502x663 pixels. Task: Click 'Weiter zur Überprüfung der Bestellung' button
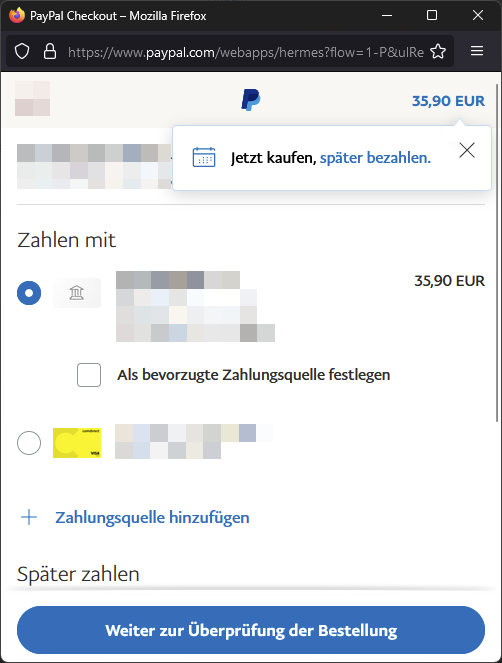pos(251,630)
